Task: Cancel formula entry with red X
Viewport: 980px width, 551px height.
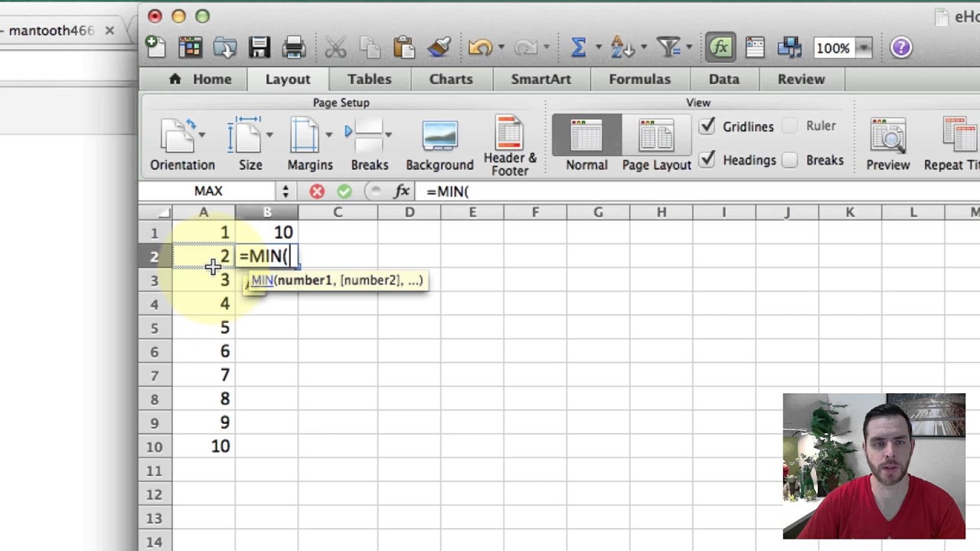Action: pos(317,191)
